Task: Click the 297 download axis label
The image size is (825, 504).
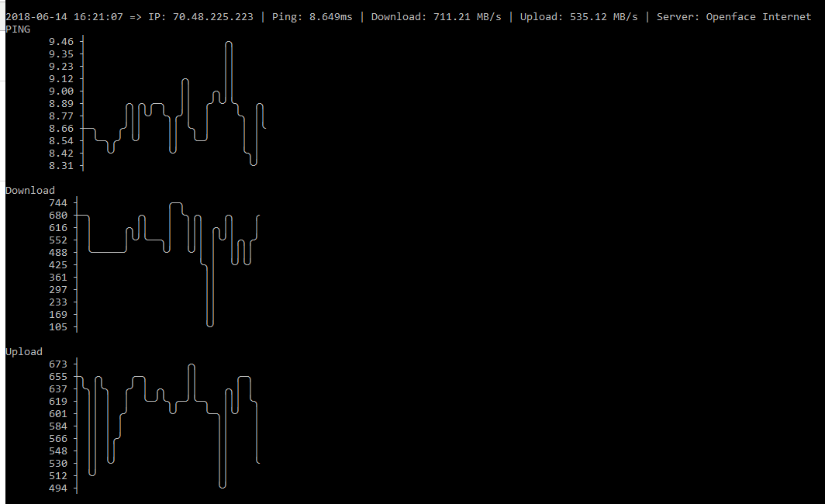Action: coord(58,289)
